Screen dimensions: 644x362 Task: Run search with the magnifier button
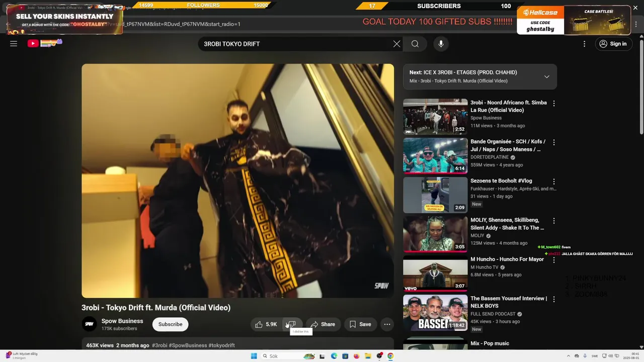pyautogui.click(x=415, y=44)
